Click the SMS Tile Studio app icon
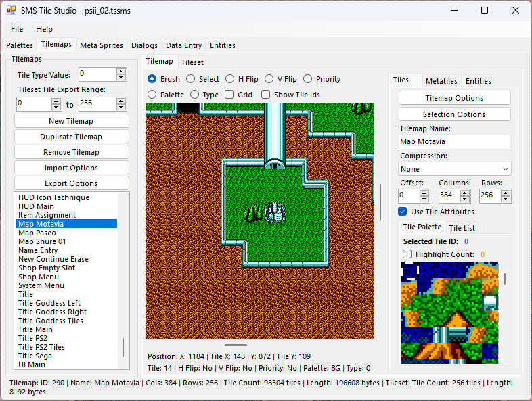Viewport: 532px width, 401px height. [12, 11]
